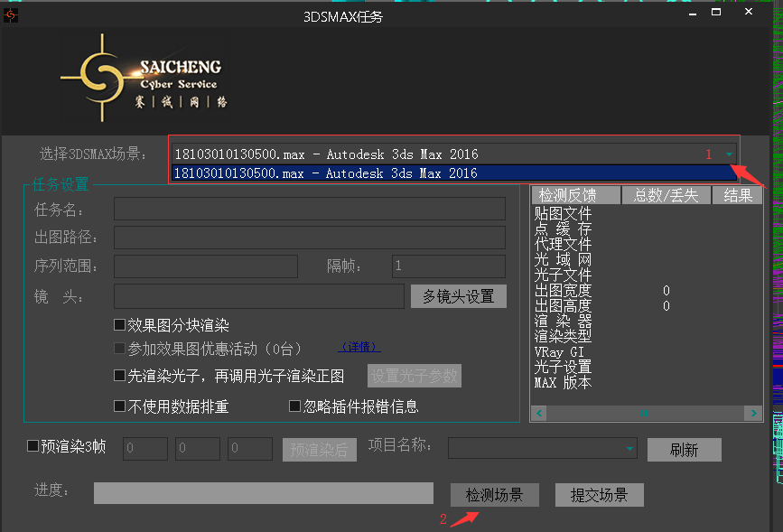The height and width of the screenshot is (532, 783).
Task: Click the Saicheng Cyber Service logo
Action: [143, 79]
